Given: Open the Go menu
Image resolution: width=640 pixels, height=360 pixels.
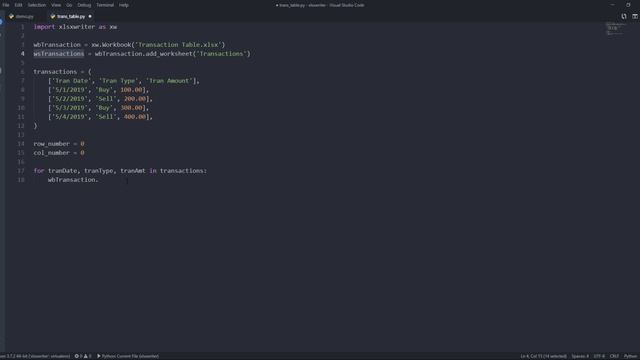Looking at the screenshot, I should tap(69, 5).
